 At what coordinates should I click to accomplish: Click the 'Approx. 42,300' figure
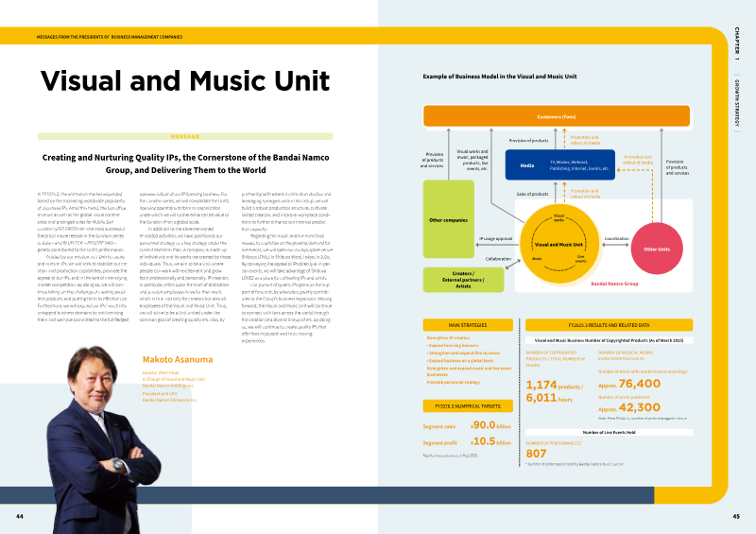(x=629, y=408)
